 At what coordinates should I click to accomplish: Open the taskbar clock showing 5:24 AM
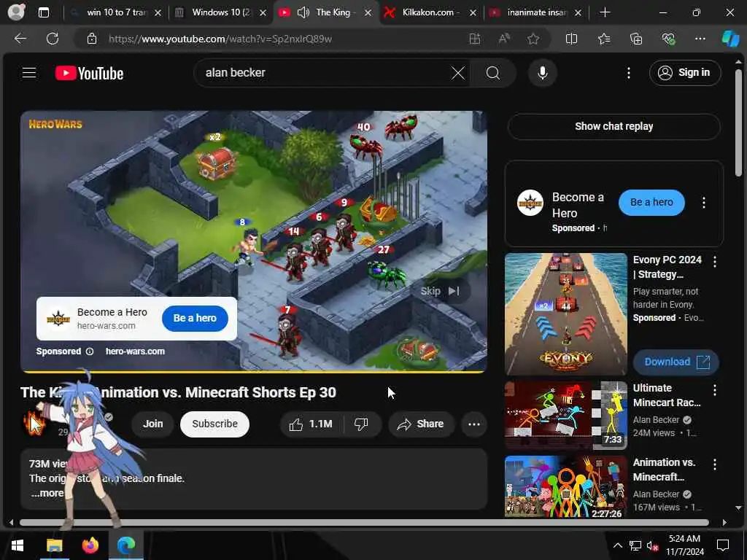pyautogui.click(x=684, y=545)
